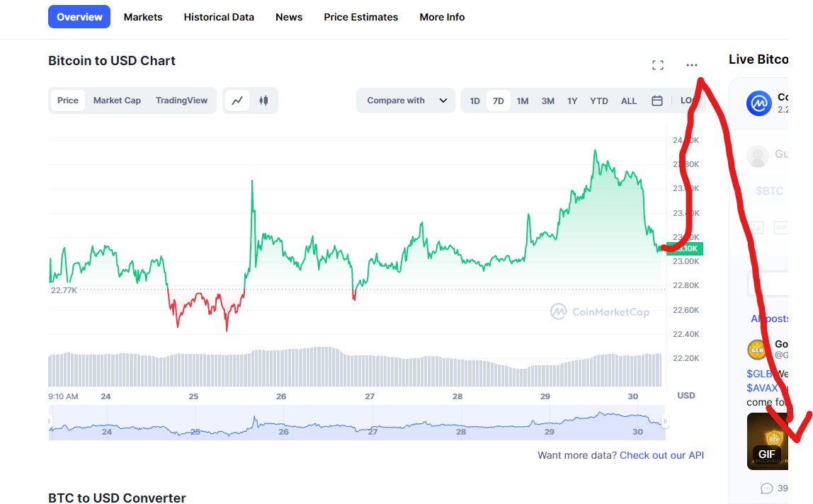Expand the Compare with dropdown

click(x=406, y=101)
